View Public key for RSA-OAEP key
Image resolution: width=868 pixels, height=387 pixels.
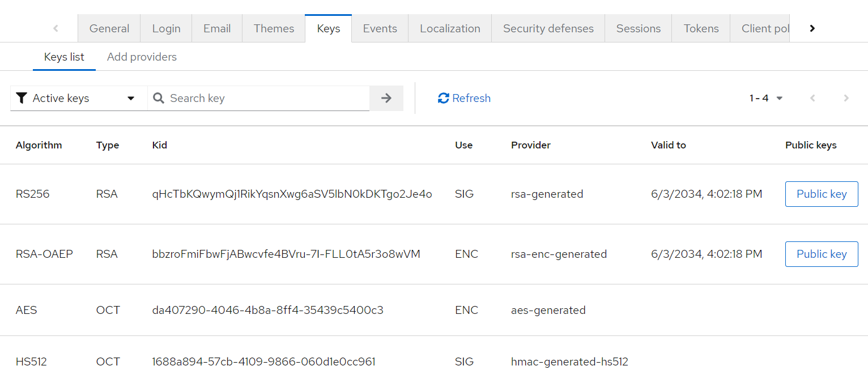821,254
